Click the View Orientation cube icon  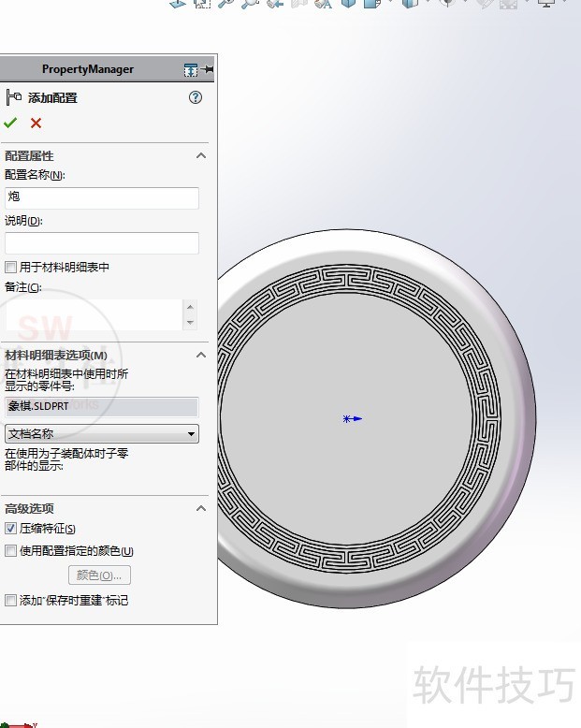(348, 4)
